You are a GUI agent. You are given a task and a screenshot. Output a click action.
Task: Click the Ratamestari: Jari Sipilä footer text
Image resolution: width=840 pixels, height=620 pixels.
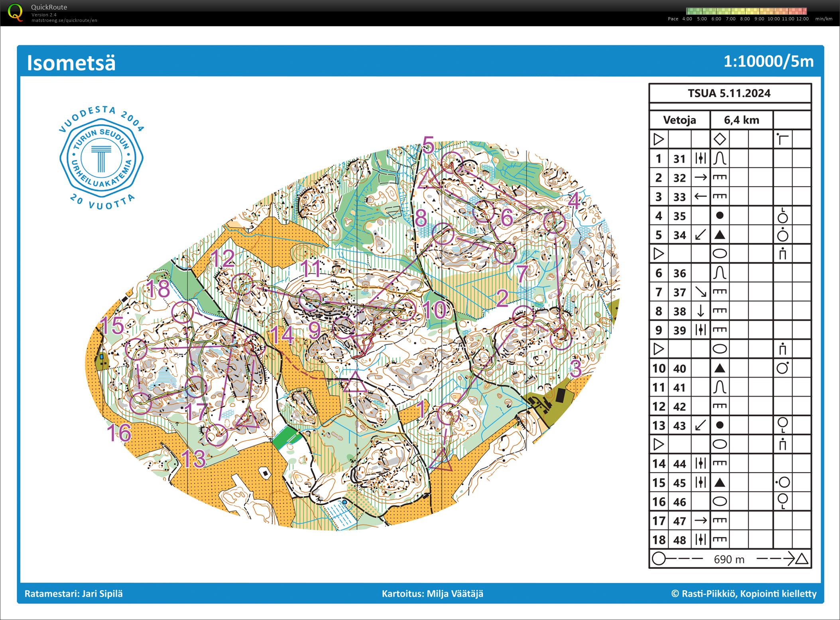(74, 593)
